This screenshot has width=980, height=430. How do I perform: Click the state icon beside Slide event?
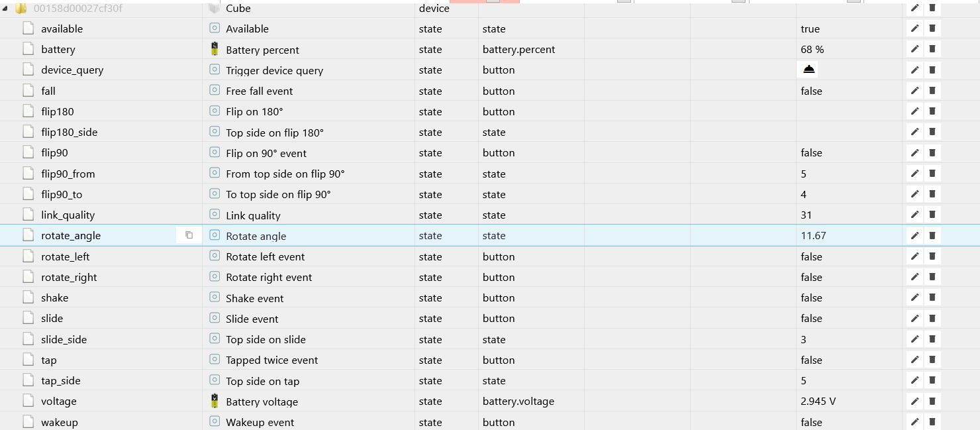tap(215, 318)
